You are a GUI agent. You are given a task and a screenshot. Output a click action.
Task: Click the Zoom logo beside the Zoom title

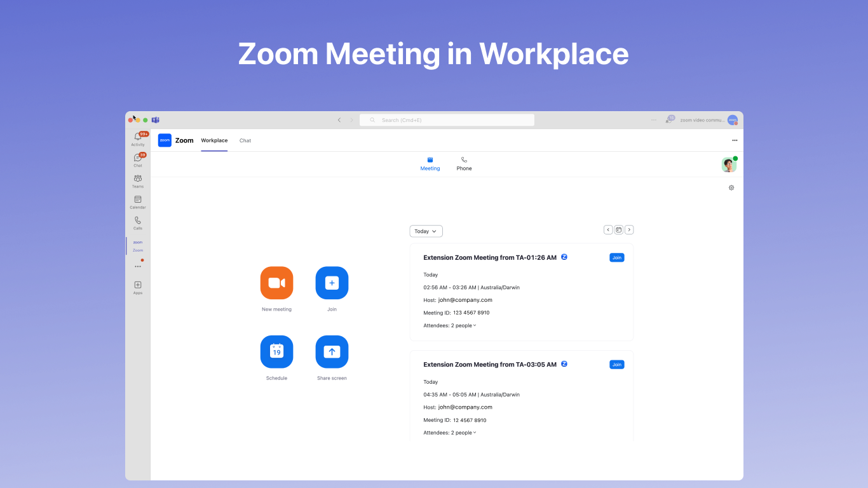(165, 140)
